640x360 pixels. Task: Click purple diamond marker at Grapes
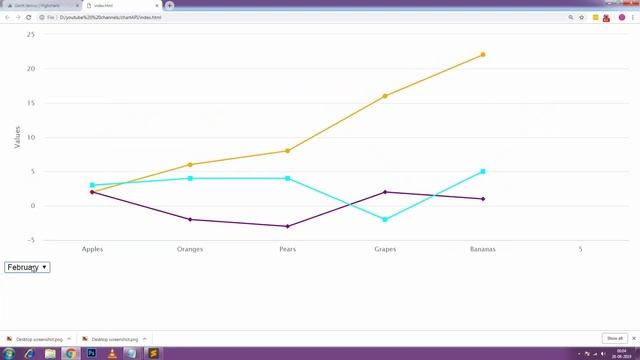tap(385, 192)
